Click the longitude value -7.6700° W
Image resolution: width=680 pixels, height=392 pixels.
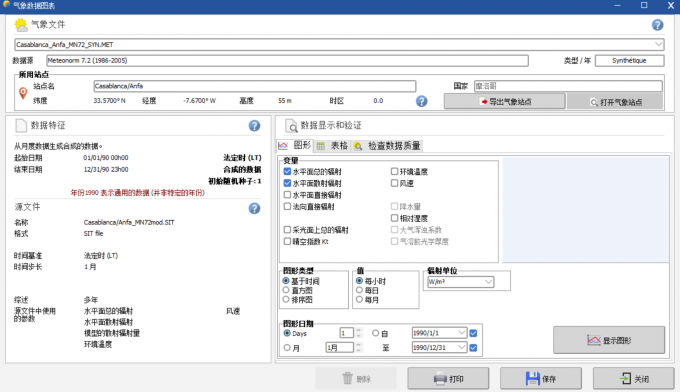click(x=199, y=101)
